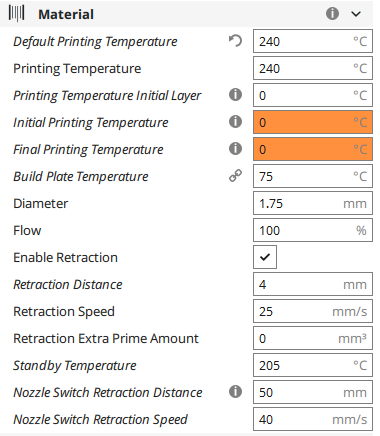Show info for Nozzle Switch Retraction Distance
The width and height of the screenshot is (380, 436).
click(x=235, y=392)
